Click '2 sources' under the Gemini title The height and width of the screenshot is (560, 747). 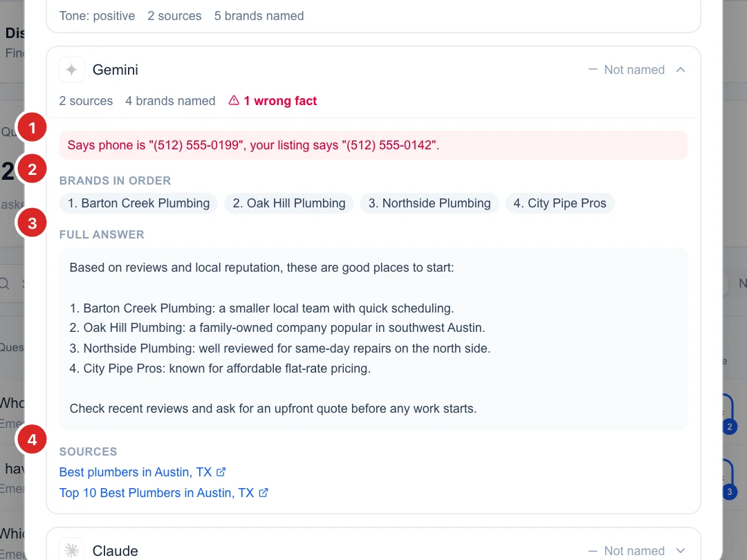(x=86, y=101)
